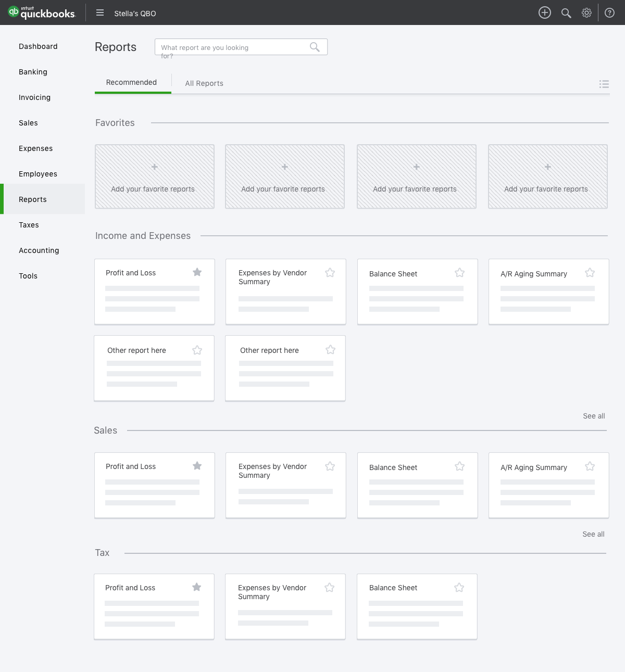Switch to list view icon
Screen dimensions: 625x672
pos(604,84)
